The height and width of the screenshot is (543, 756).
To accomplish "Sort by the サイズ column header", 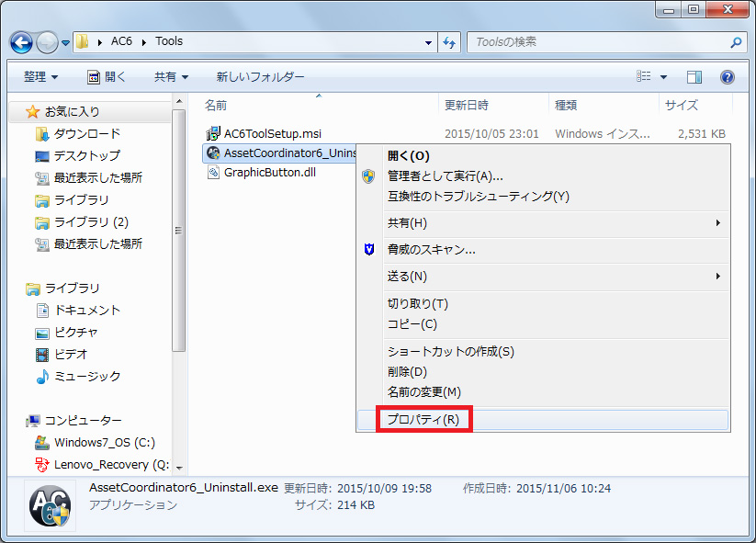I will coord(695,105).
